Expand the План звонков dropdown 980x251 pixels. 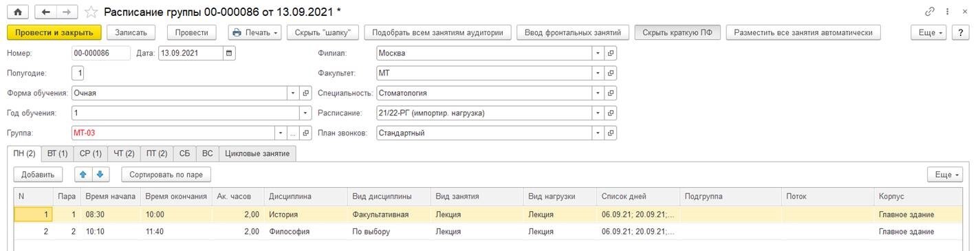[x=598, y=133]
